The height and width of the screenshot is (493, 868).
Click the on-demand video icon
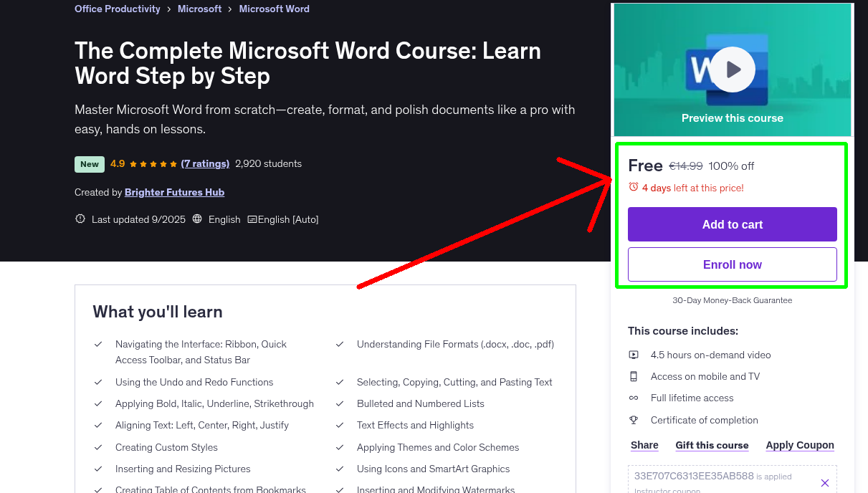coord(634,354)
